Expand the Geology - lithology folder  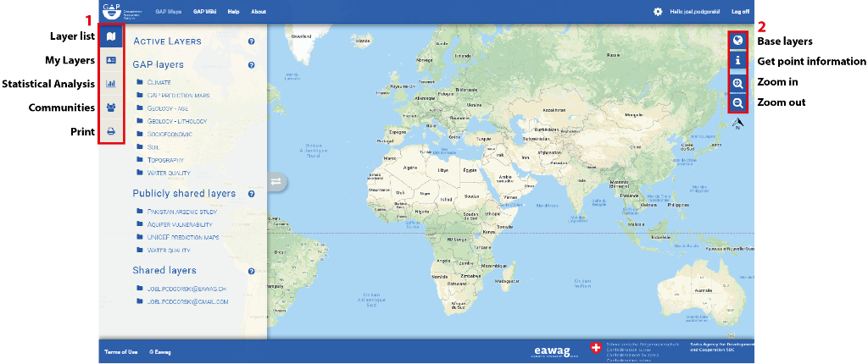pyautogui.click(x=171, y=121)
